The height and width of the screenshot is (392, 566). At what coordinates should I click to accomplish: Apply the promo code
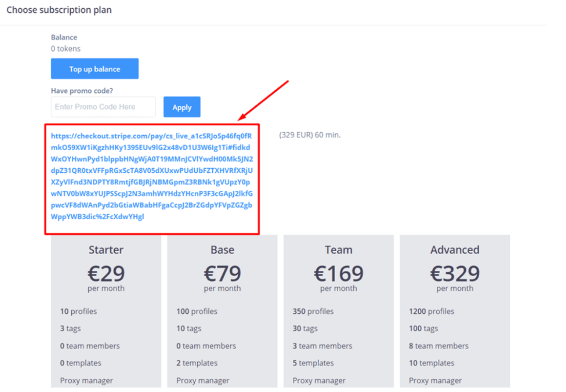click(x=182, y=107)
